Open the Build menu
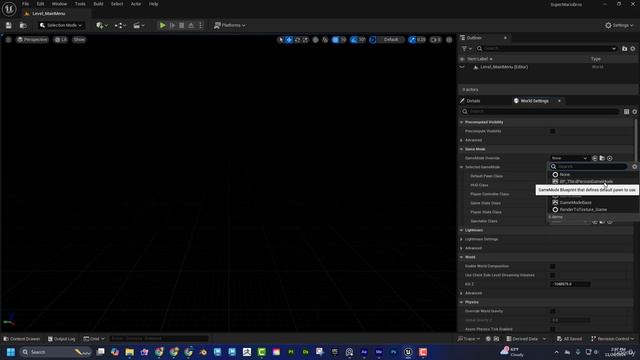The width and height of the screenshot is (640, 360). coord(98,4)
